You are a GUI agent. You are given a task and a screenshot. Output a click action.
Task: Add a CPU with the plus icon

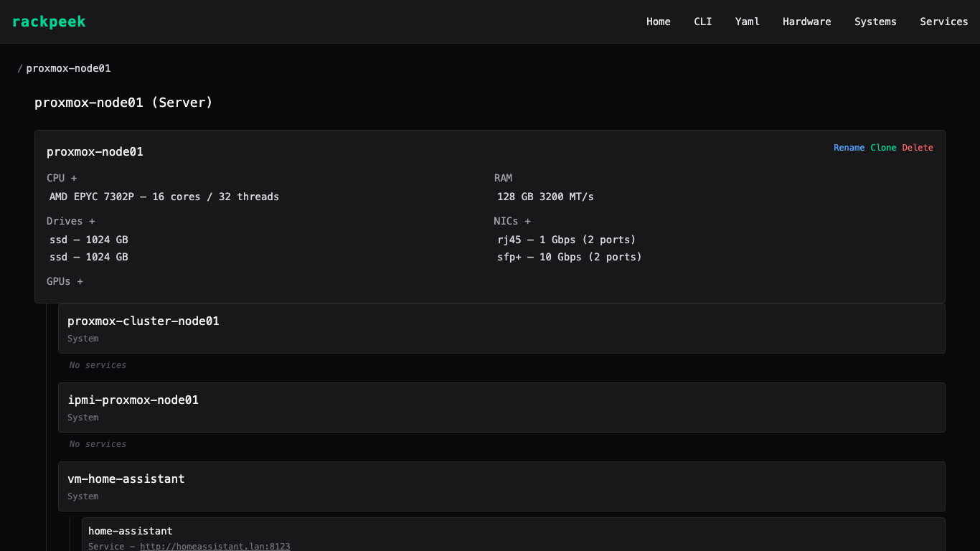click(74, 178)
